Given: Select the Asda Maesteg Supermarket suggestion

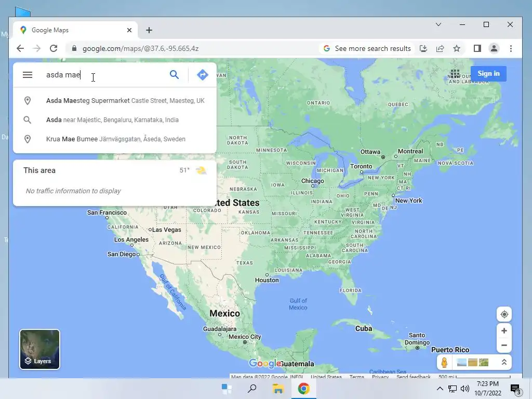Looking at the screenshot, I should coord(115,101).
